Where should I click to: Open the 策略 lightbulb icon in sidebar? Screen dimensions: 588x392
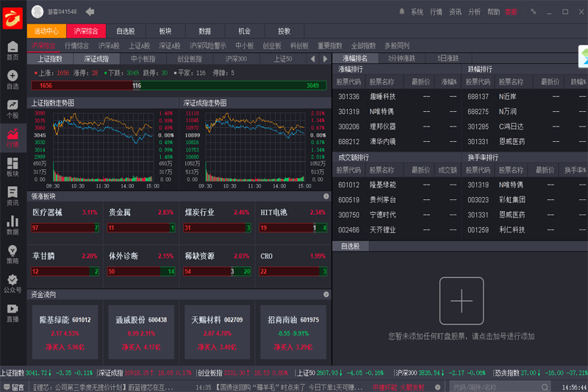(x=12, y=253)
